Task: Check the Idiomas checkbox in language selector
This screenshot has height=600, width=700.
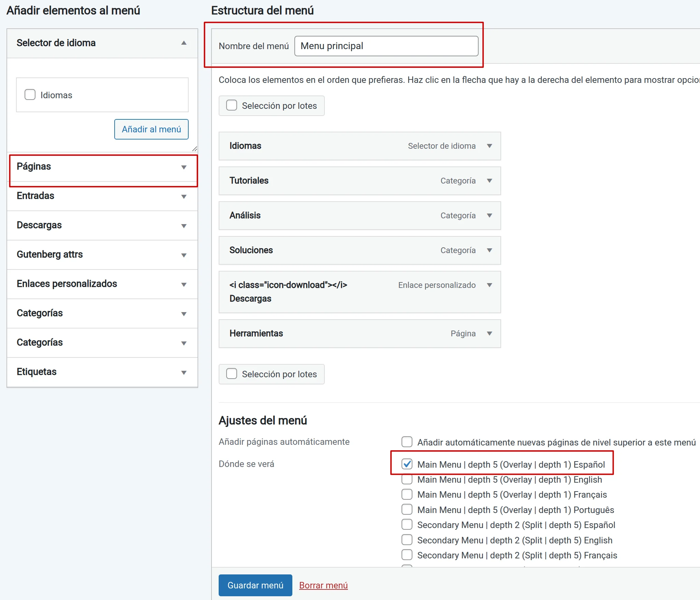Action: [x=30, y=95]
